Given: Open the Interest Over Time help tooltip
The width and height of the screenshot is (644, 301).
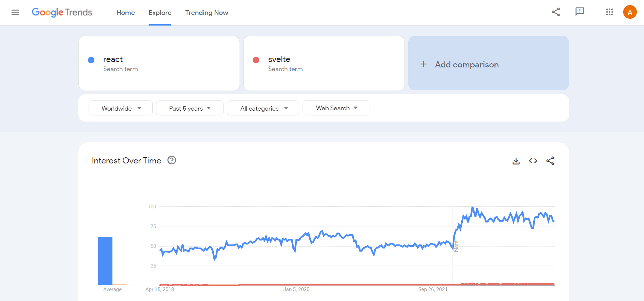Looking at the screenshot, I should coord(172,160).
